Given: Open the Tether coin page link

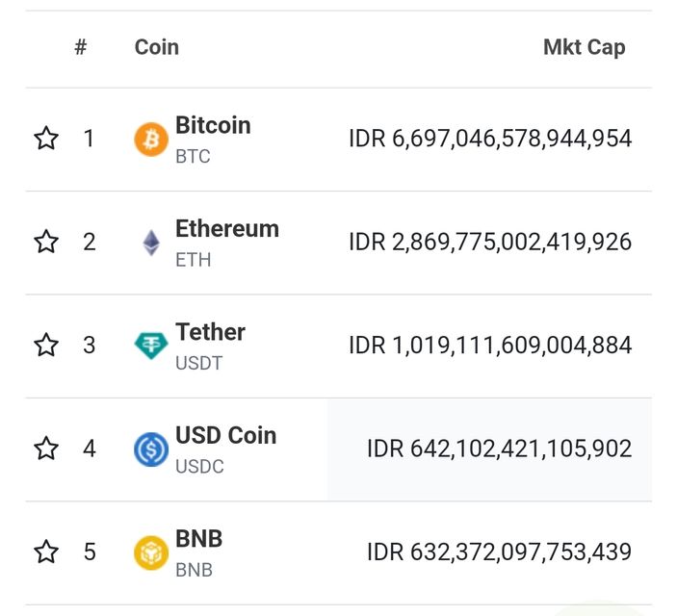Looking at the screenshot, I should pyautogui.click(x=210, y=332).
